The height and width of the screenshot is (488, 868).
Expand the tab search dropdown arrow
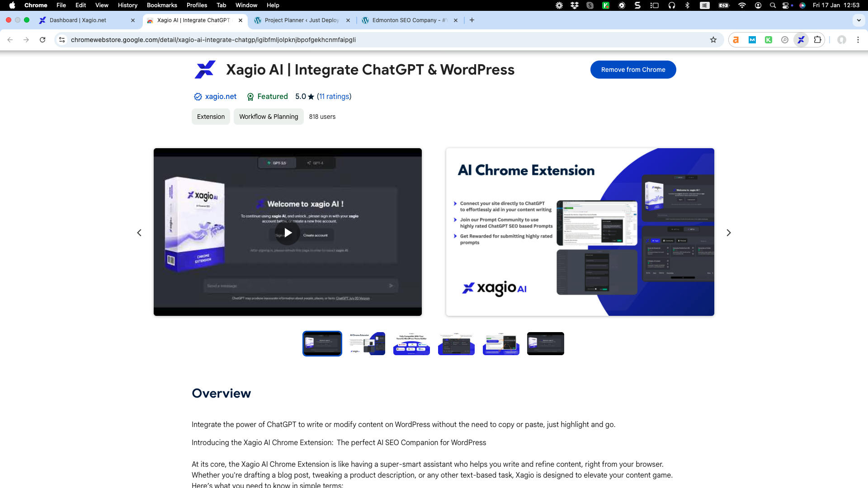point(859,20)
